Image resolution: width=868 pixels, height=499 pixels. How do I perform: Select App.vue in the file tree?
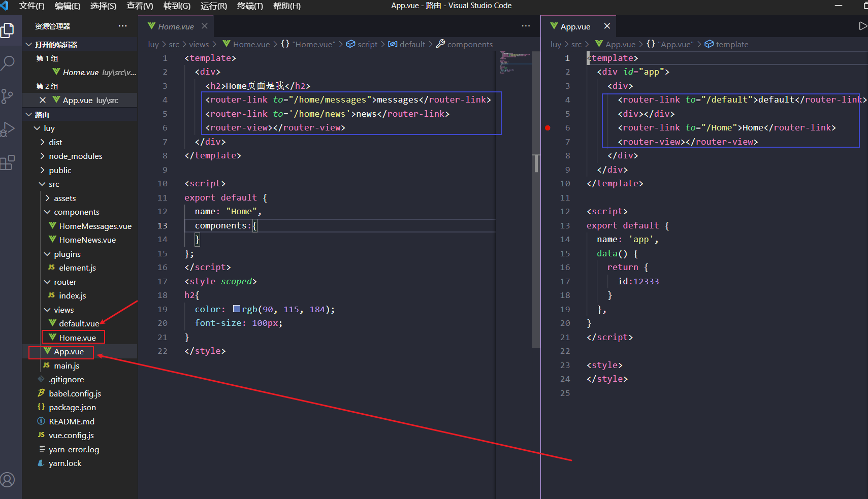(x=69, y=351)
